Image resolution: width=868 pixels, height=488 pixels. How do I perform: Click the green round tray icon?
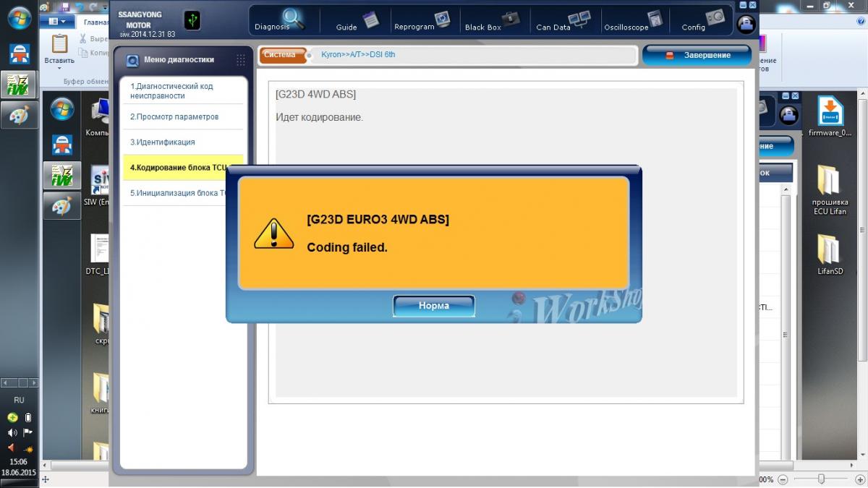pos(12,417)
